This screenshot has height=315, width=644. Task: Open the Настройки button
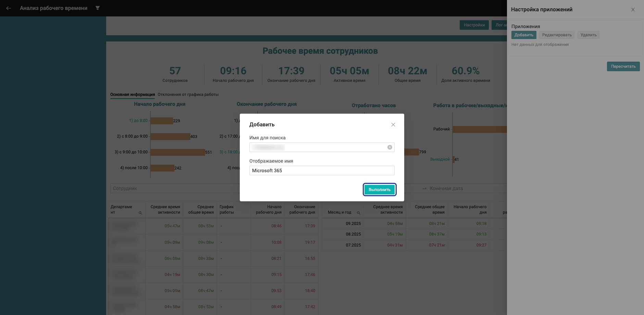click(x=474, y=25)
